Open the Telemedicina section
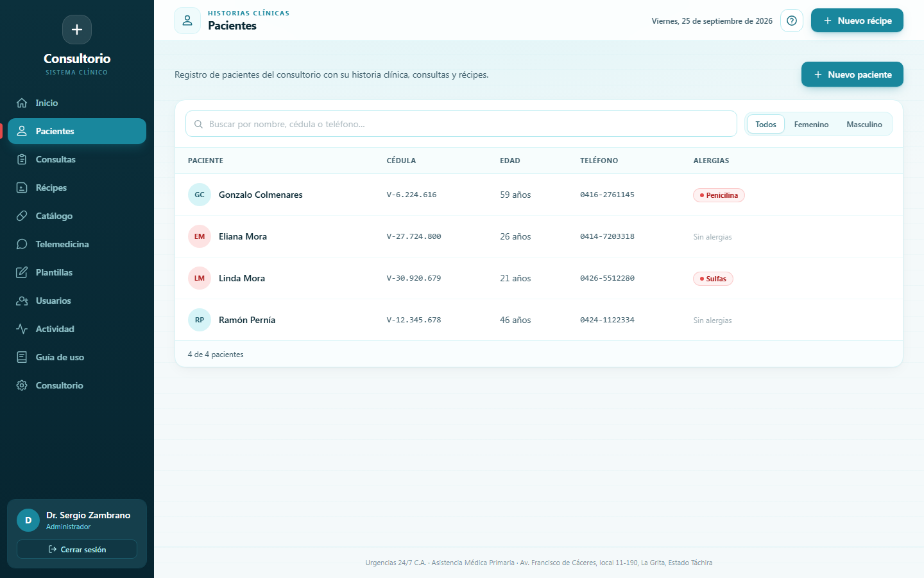Image resolution: width=924 pixels, height=578 pixels. pos(77,244)
